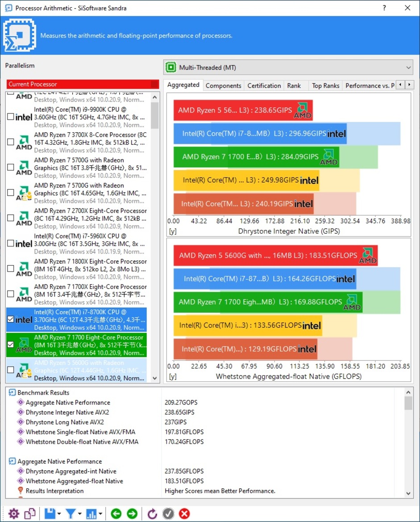
Task: Click the red cancel X icon
Action: 184,514
